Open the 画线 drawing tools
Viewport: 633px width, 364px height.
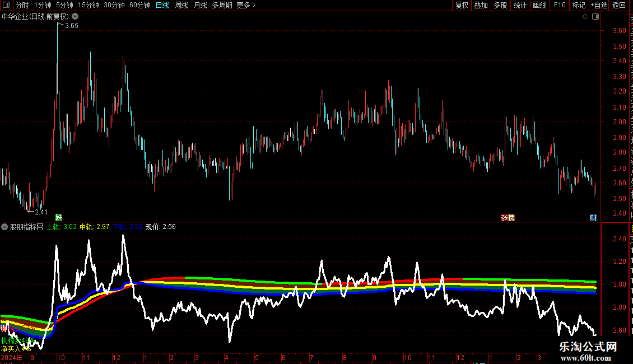click(x=539, y=5)
